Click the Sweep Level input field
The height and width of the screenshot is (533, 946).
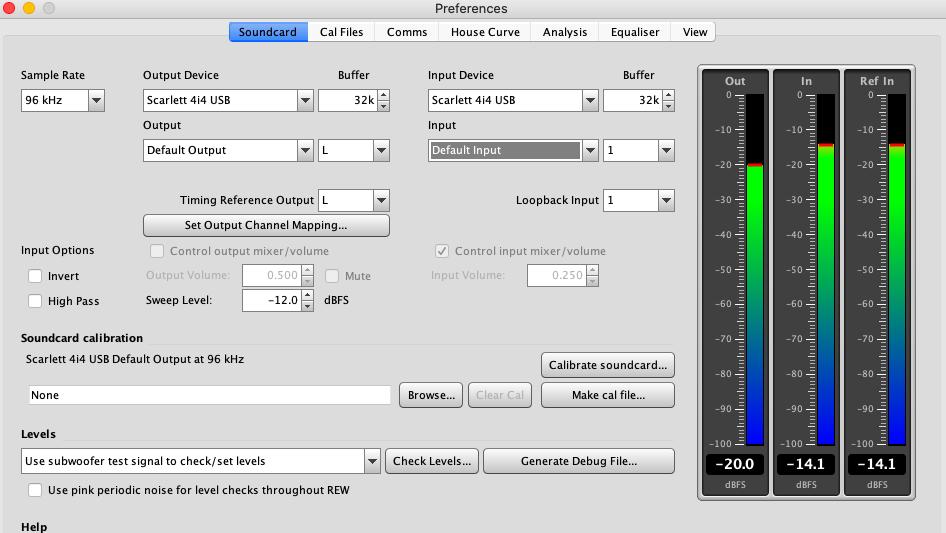[271, 301]
